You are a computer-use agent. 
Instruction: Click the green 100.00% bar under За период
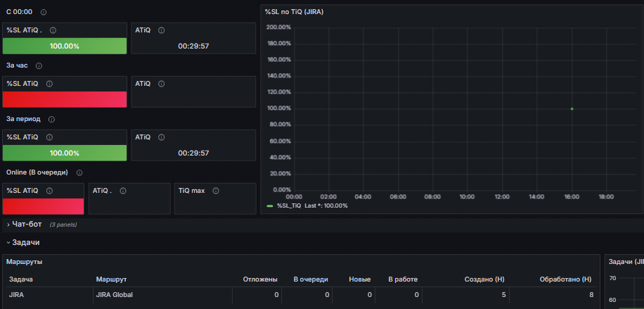(65, 153)
